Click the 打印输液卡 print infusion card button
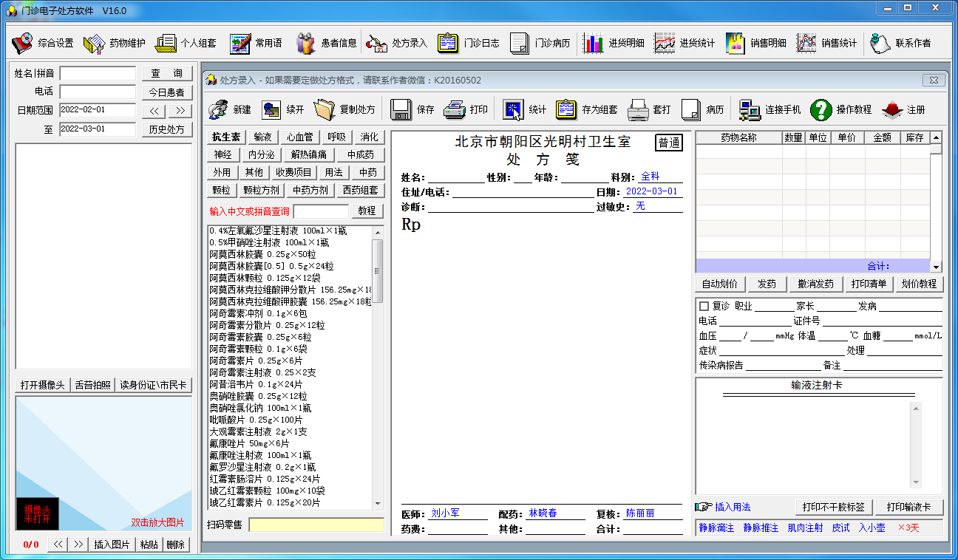The image size is (958, 560). point(908,508)
